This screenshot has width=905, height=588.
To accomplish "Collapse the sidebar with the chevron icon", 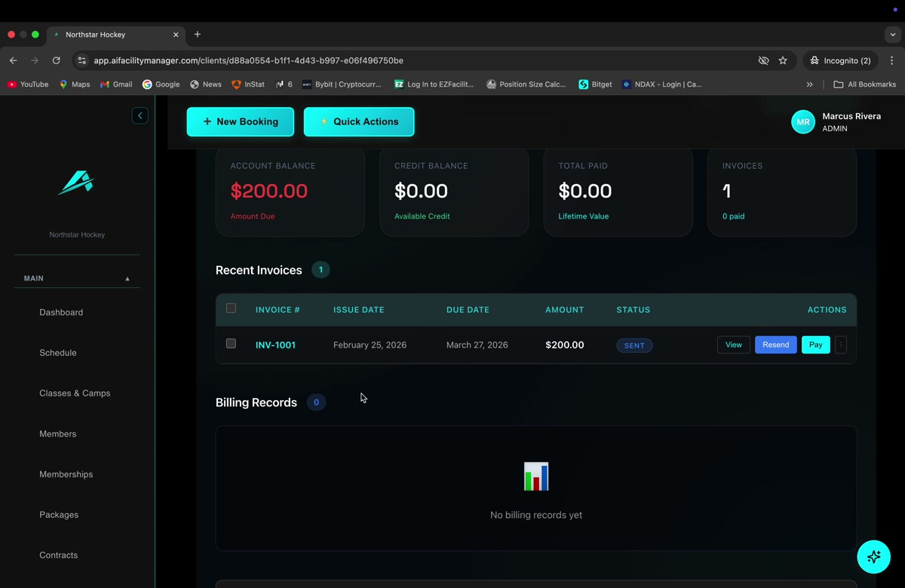I will (x=140, y=115).
